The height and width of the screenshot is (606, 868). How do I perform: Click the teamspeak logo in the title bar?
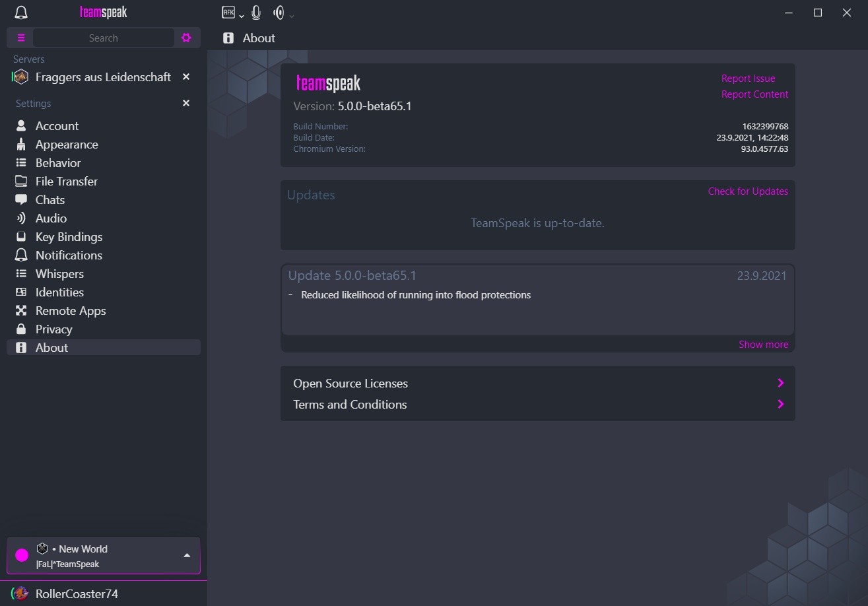[104, 13]
